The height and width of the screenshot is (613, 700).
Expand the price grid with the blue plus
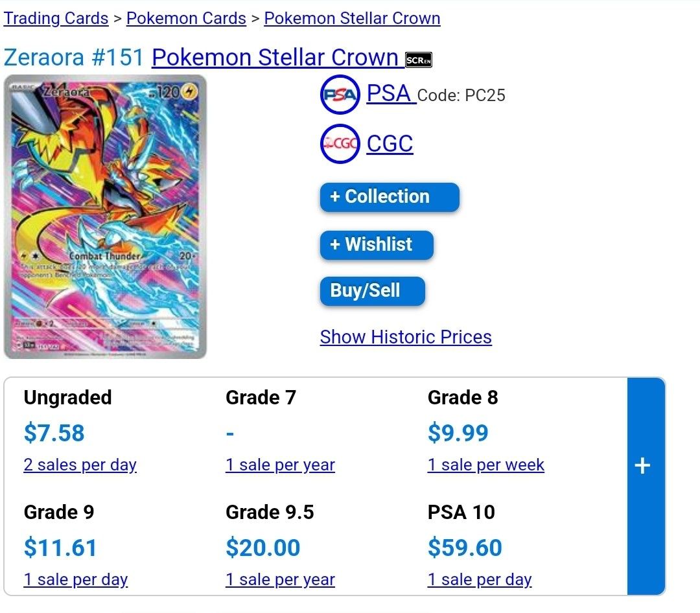click(x=642, y=465)
